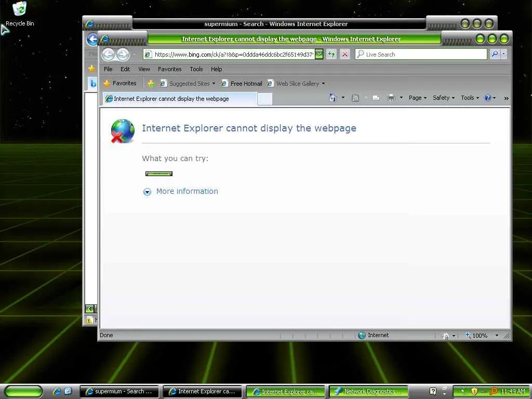
Task: Click the RSS Feeds icon
Action: pyautogui.click(x=355, y=98)
